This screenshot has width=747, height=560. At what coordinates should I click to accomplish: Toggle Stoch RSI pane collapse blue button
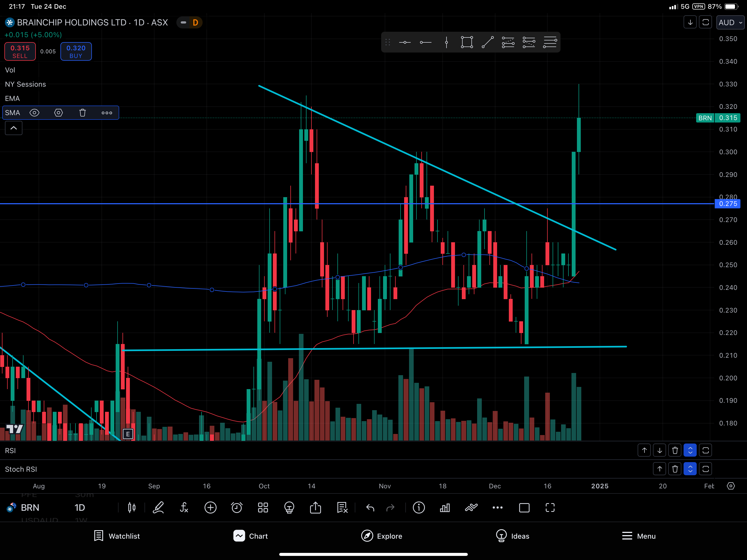(x=690, y=469)
